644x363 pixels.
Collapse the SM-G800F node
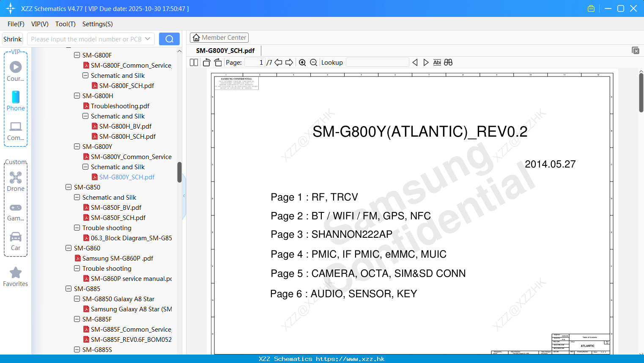77,55
